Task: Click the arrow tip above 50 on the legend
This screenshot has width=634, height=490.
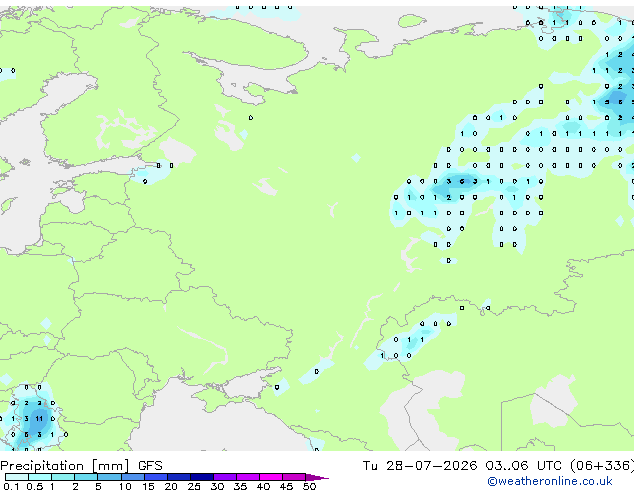Action: (x=317, y=477)
